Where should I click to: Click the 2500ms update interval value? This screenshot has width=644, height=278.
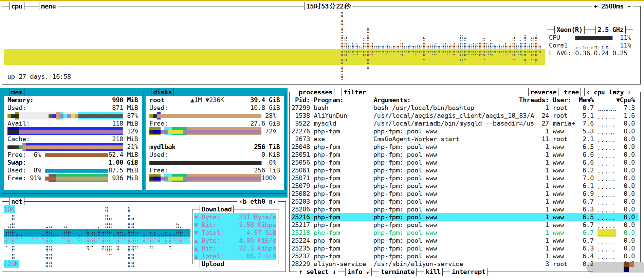coord(612,6)
